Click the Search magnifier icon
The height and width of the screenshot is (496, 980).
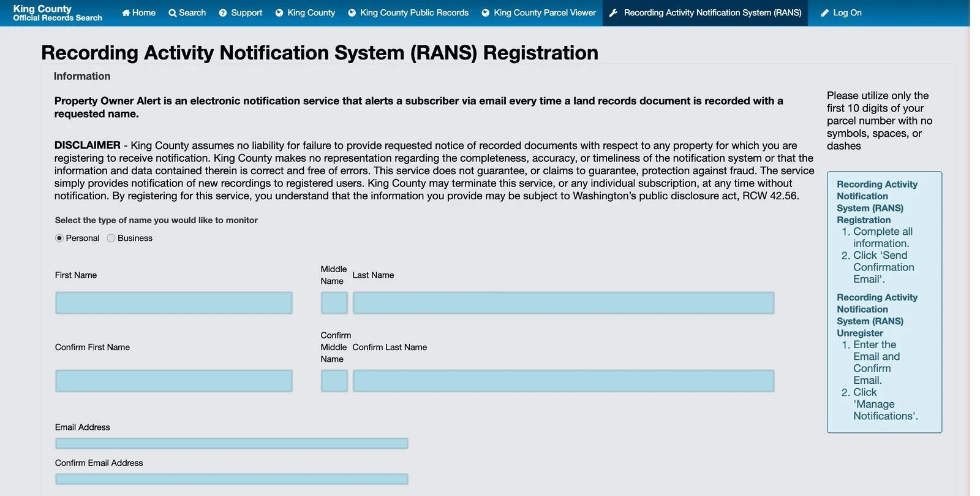point(172,13)
